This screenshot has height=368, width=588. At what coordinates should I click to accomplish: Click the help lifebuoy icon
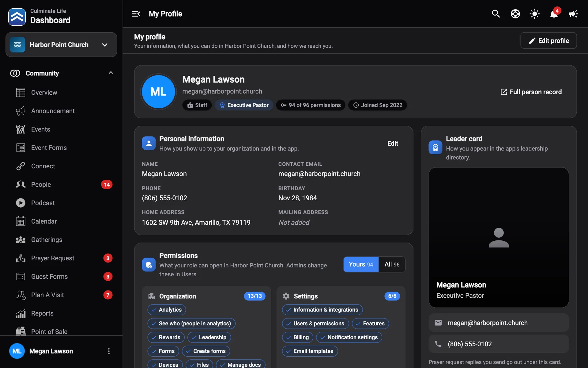[515, 14]
